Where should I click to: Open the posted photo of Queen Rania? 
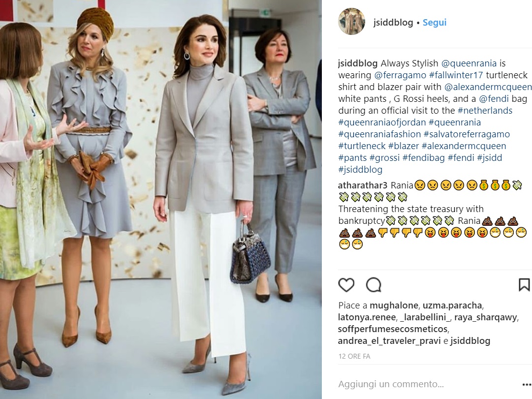[161, 200]
